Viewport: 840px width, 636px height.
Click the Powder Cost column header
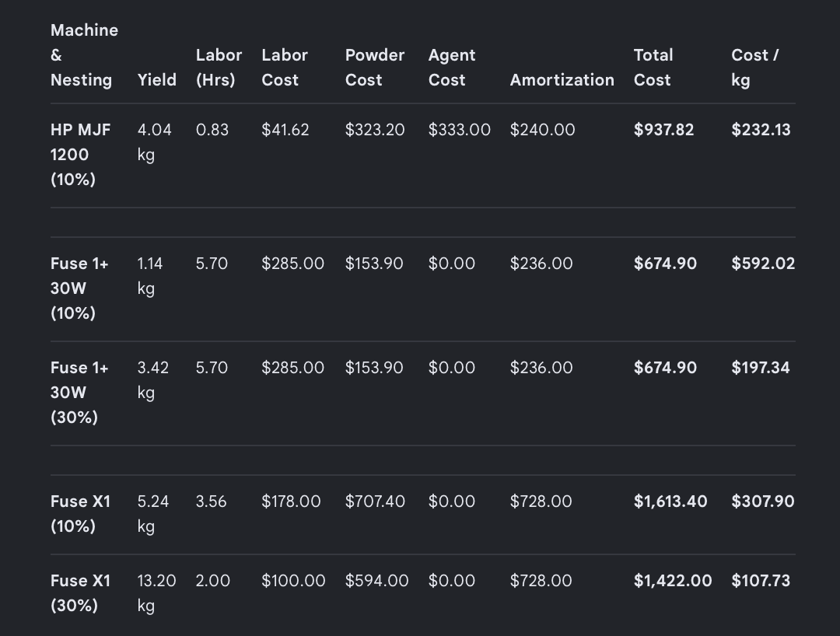pyautogui.click(x=374, y=68)
